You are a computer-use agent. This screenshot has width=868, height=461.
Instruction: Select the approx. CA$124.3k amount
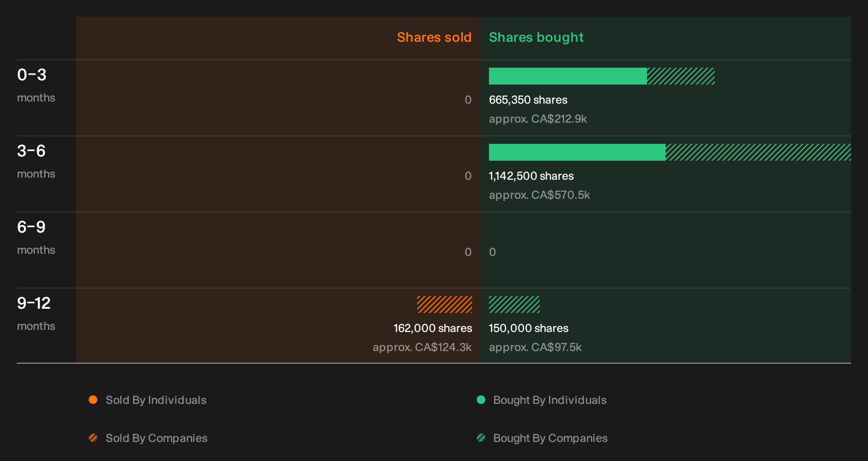click(422, 347)
